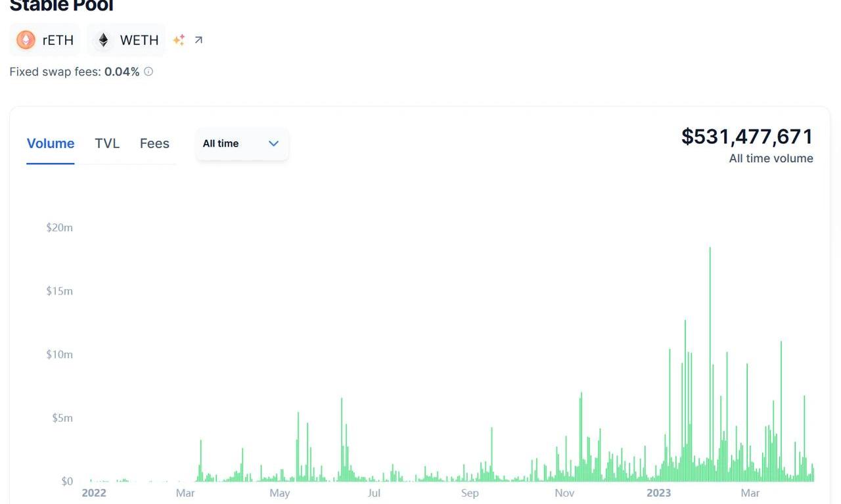Click the info icon next to swap fees
Image resolution: width=841 pixels, height=504 pixels.
[148, 72]
